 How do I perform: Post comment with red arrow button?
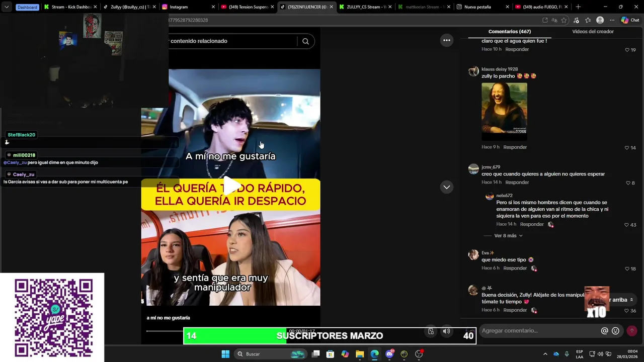[632, 331]
